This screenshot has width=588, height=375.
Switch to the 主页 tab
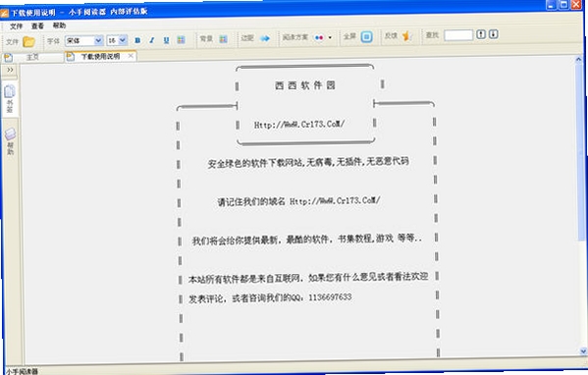coord(32,57)
